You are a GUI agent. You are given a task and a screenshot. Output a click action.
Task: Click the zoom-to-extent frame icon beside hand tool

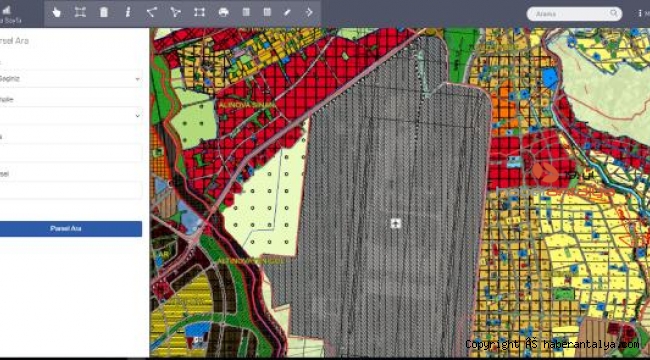coord(80,12)
